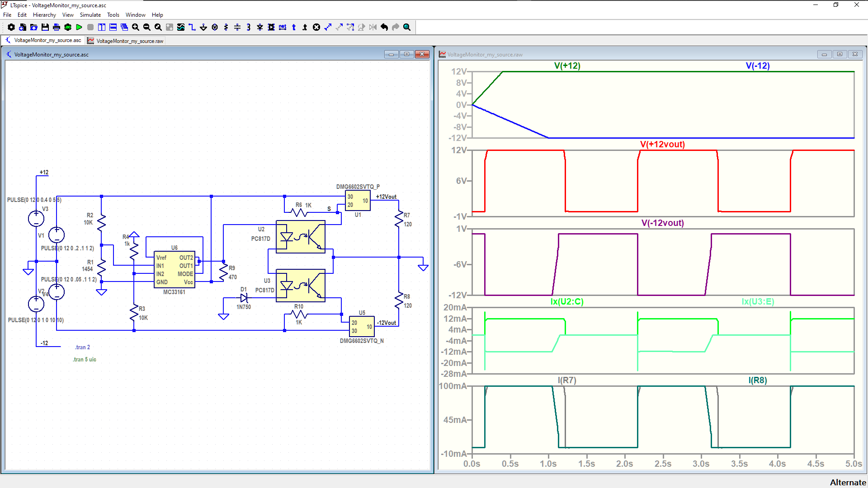Click the Zoom Out magnifier icon

(147, 27)
